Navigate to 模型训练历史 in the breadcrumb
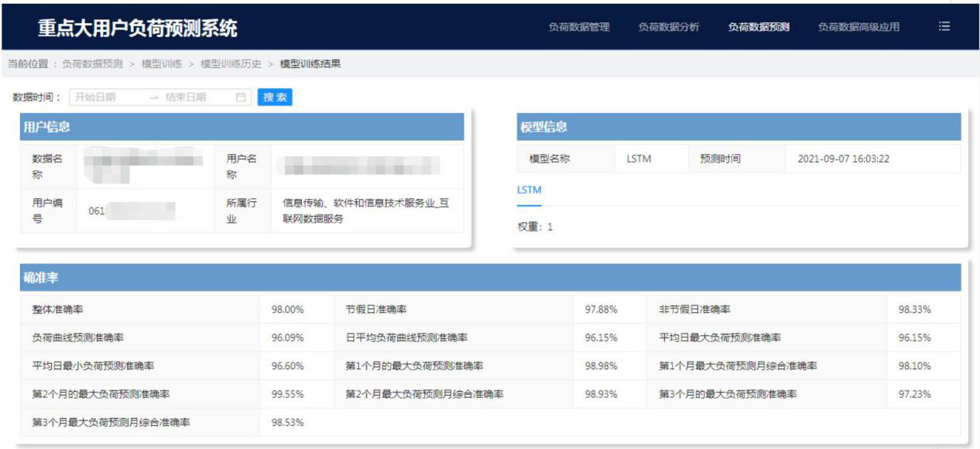Image resolution: width=980 pixels, height=449 pixels. pyautogui.click(x=231, y=63)
